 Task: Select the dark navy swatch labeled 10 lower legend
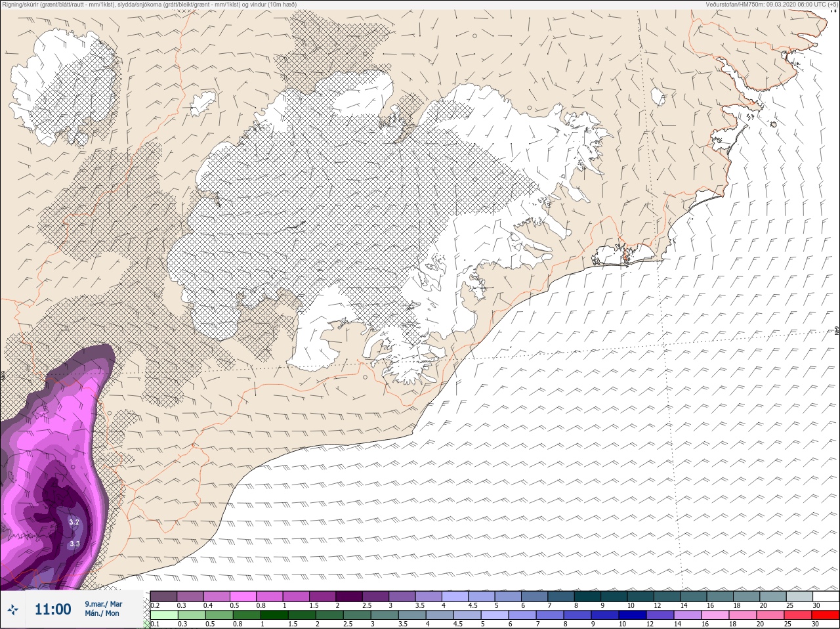[633, 615]
